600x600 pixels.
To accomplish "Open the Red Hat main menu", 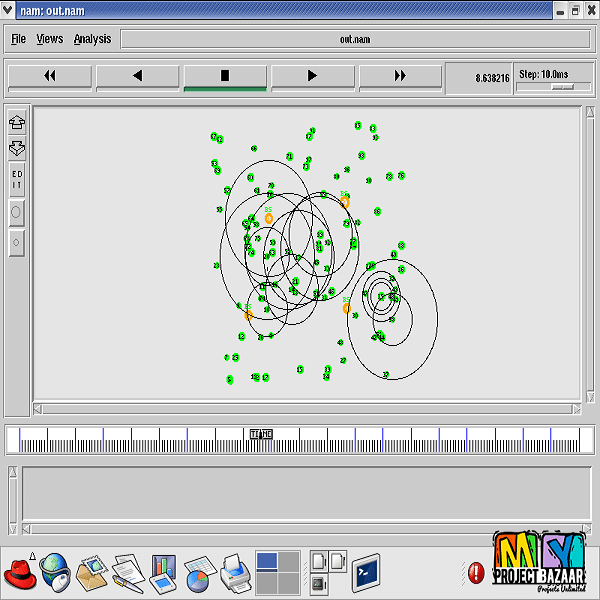I will (20, 573).
